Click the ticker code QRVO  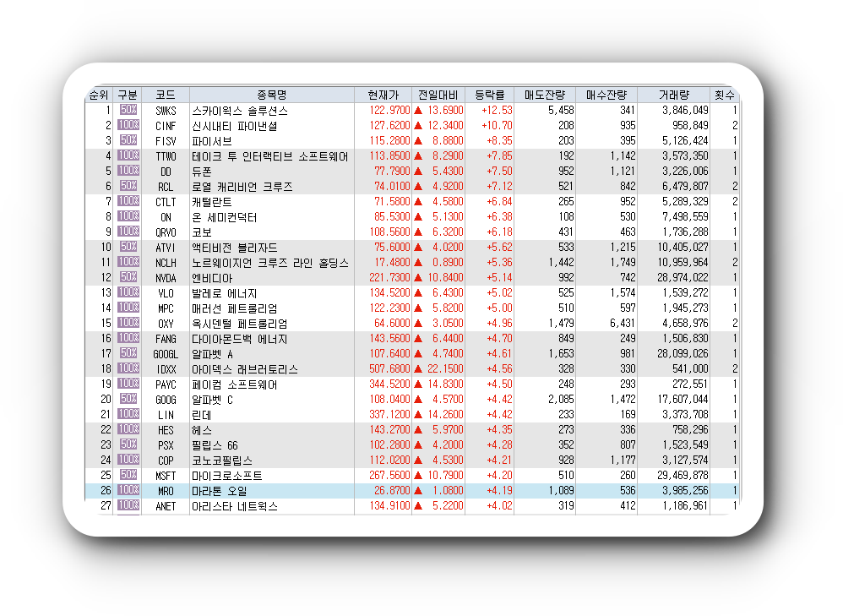166,232
